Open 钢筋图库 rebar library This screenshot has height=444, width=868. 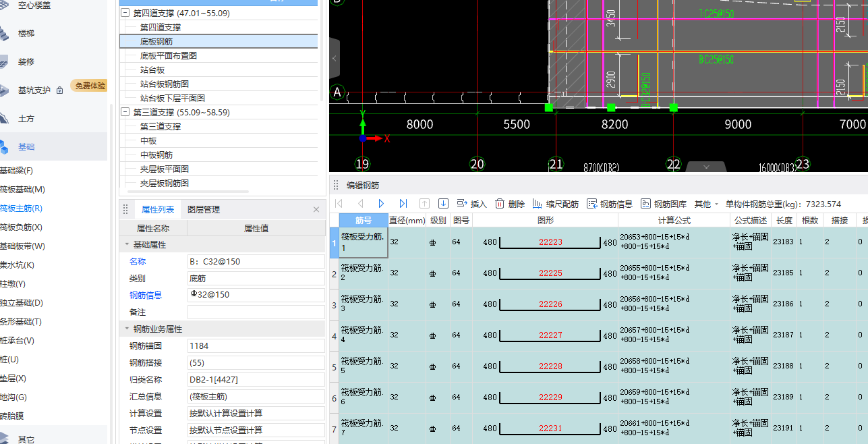(664, 204)
